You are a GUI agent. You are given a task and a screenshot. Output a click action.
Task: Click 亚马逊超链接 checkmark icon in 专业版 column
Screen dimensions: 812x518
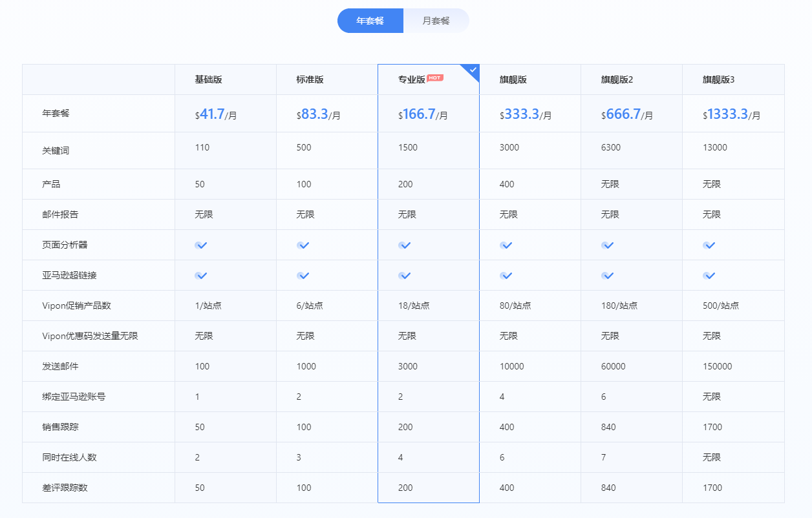coord(405,276)
